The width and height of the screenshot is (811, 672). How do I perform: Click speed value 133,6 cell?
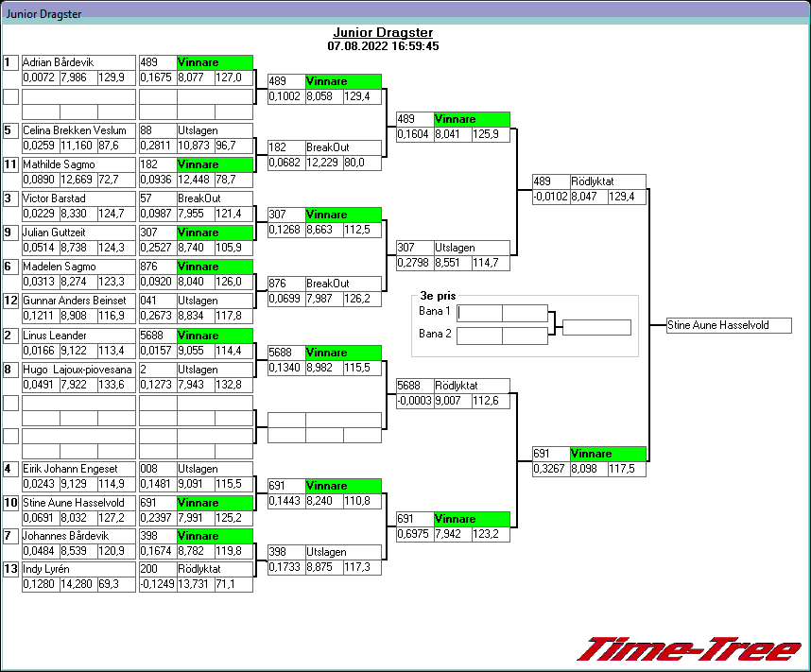[116, 385]
